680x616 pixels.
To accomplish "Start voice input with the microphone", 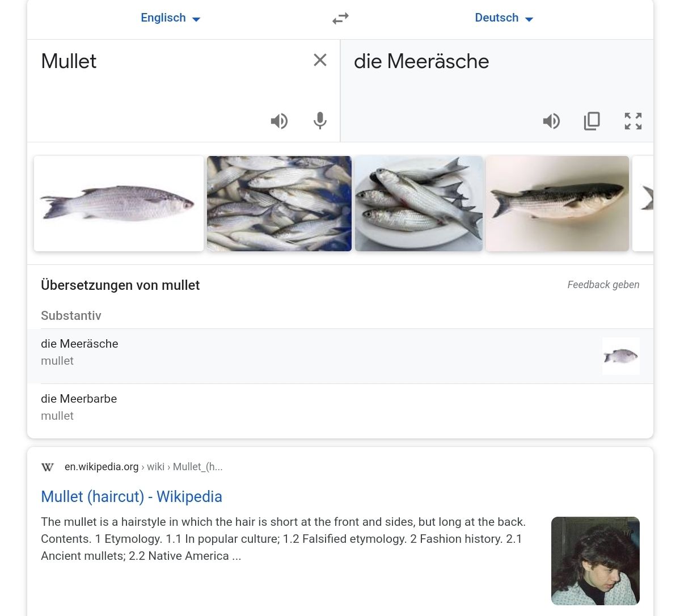I will tap(320, 121).
